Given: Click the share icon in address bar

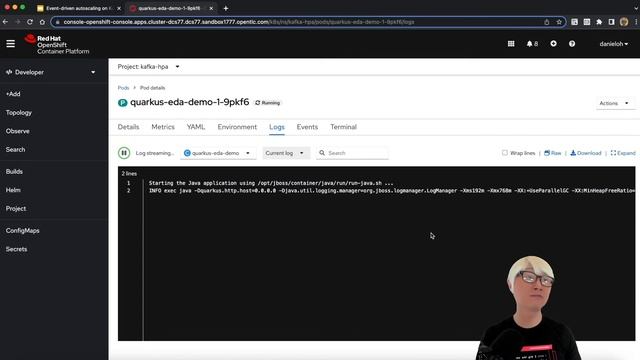Looking at the screenshot, I should click(547, 22).
